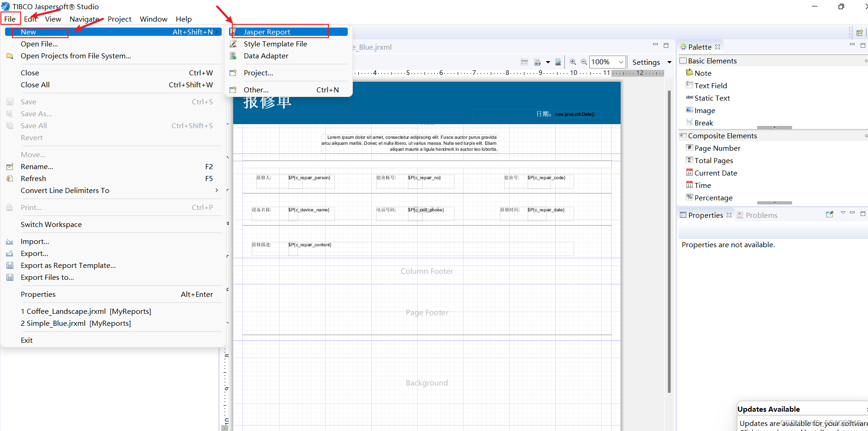Zoom out with the magnifier toolbar icon

tap(583, 62)
